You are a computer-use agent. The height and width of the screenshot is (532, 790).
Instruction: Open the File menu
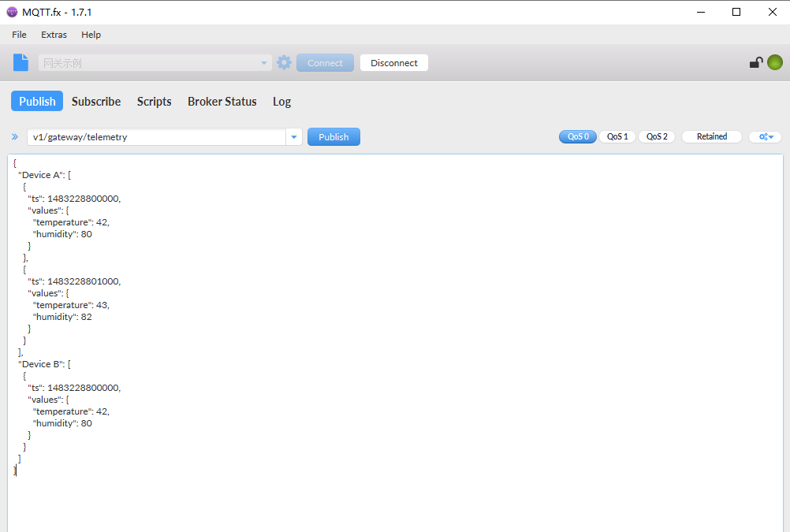point(19,35)
